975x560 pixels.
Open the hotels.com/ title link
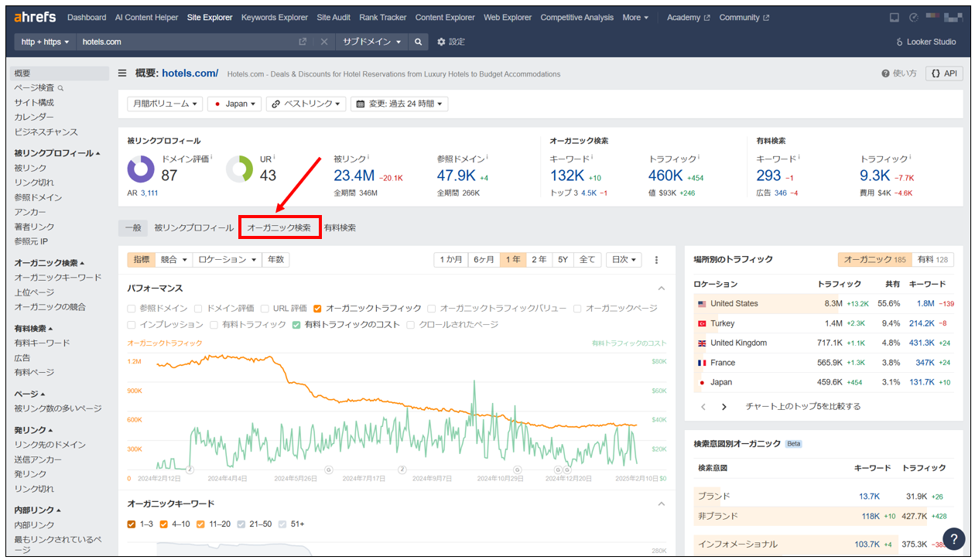190,73
